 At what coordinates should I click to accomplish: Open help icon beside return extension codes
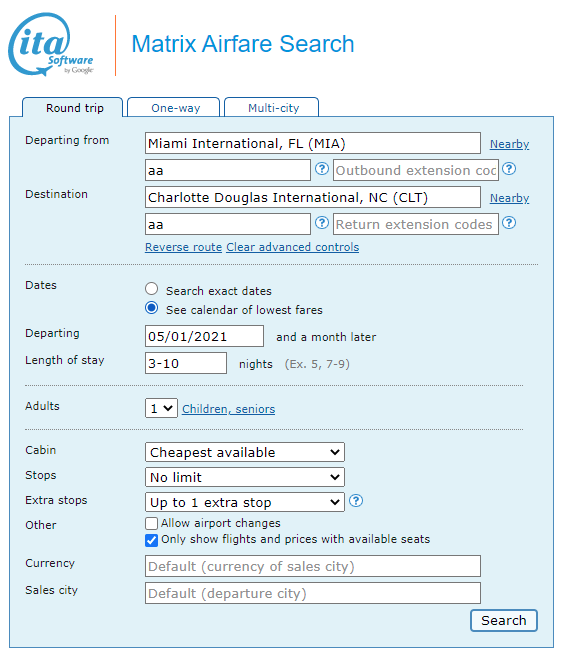pyautogui.click(x=509, y=223)
